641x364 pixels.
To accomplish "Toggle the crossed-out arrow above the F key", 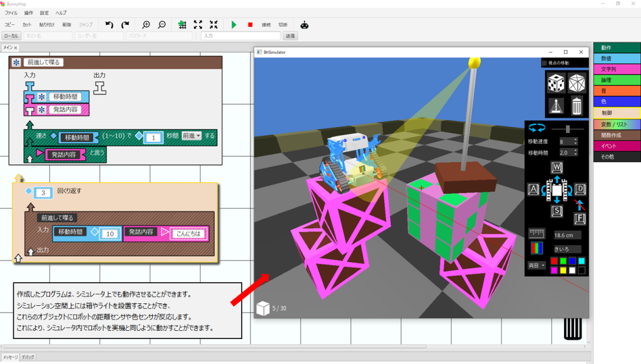I will pyautogui.click(x=580, y=203).
